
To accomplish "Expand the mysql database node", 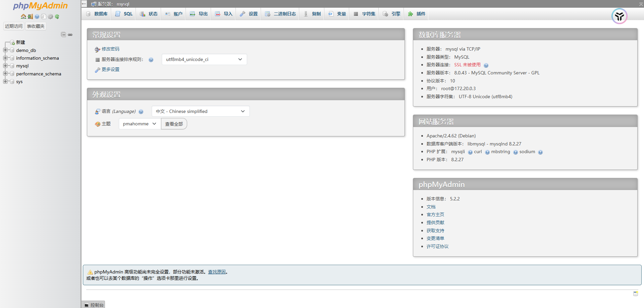I will (x=5, y=66).
